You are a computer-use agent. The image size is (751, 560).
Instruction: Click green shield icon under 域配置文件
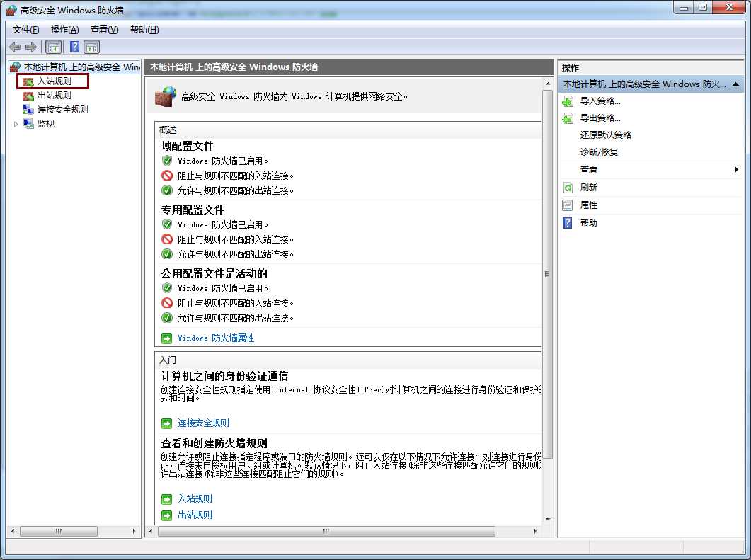[166, 161]
